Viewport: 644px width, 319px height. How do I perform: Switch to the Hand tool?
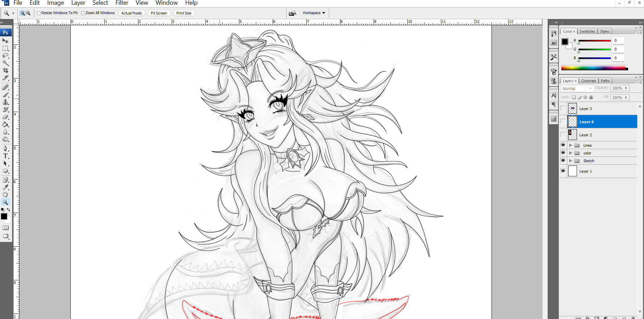(5, 194)
